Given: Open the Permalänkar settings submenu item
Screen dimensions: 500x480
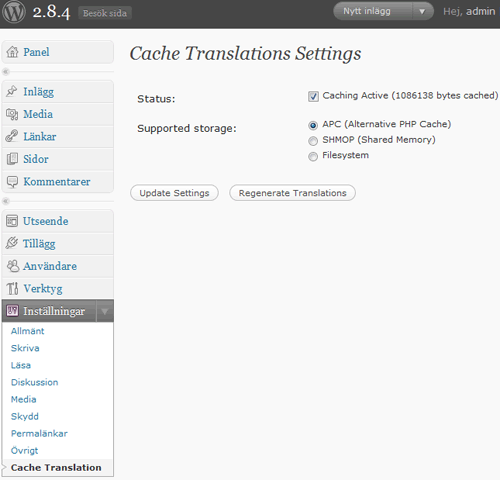Looking at the screenshot, I should pos(39,433).
